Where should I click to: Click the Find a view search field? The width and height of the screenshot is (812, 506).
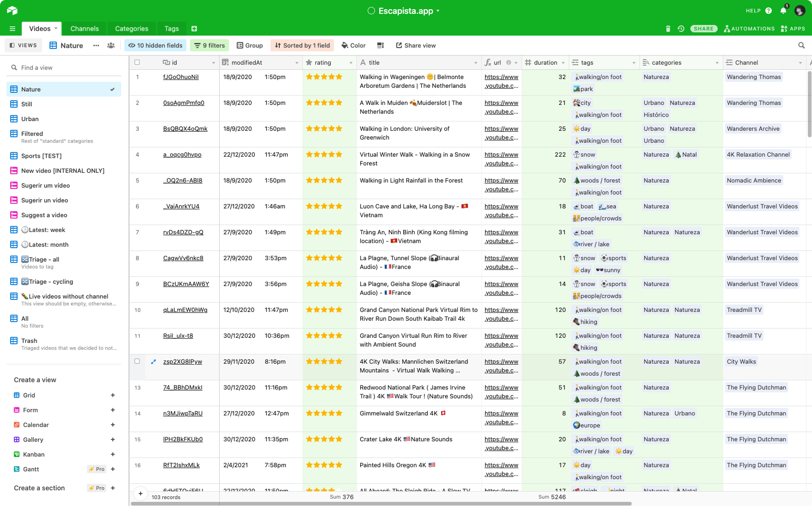coord(65,67)
